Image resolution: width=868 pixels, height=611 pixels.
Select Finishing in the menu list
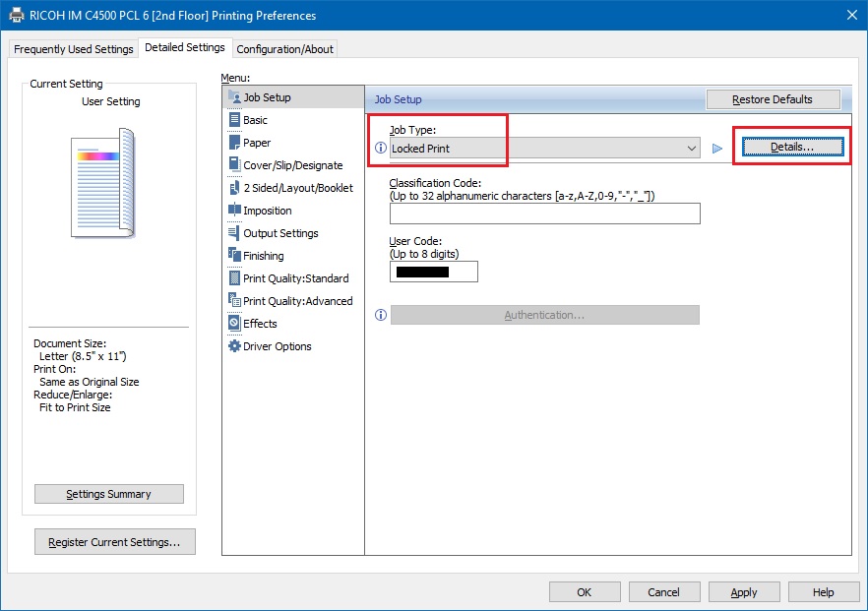click(293, 255)
